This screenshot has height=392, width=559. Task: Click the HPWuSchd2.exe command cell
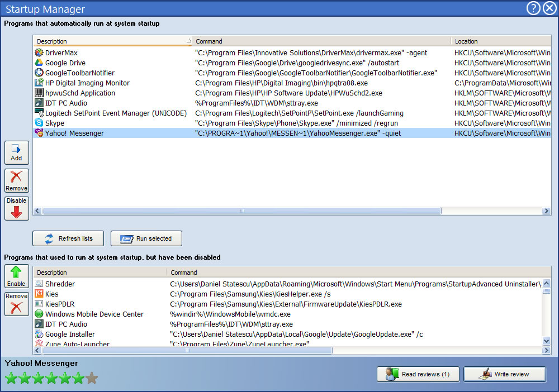tap(289, 93)
